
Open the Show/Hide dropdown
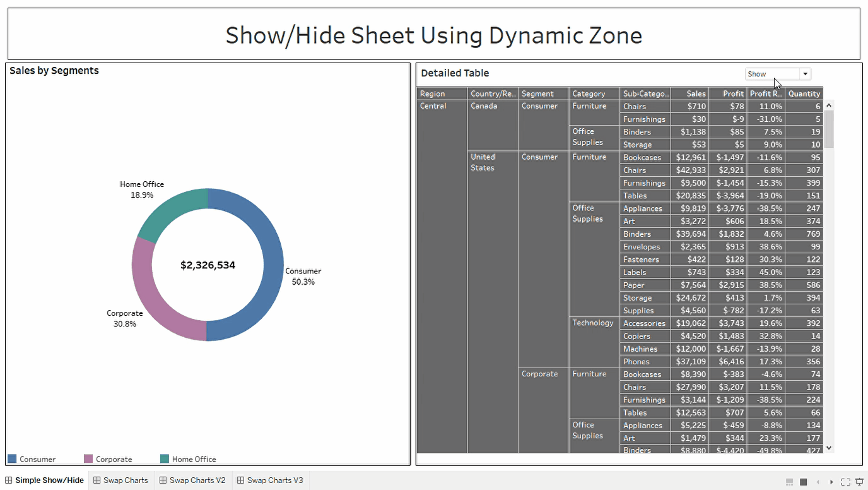[x=805, y=74]
